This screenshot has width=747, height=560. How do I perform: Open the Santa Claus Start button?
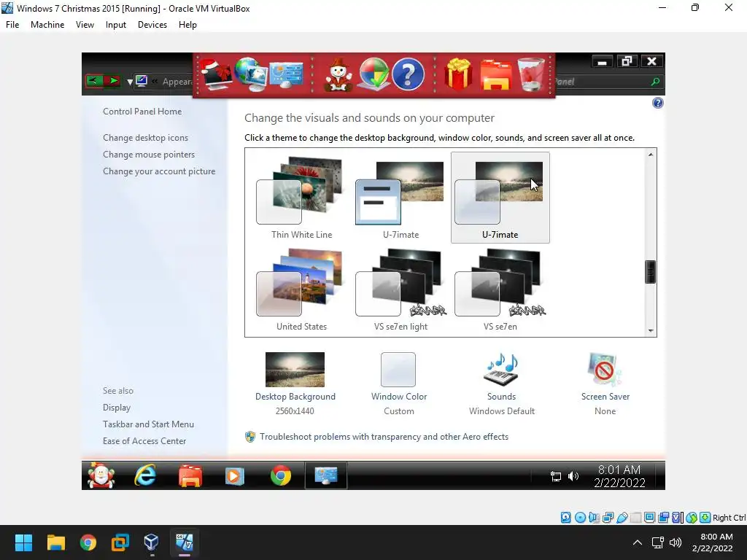pyautogui.click(x=101, y=475)
